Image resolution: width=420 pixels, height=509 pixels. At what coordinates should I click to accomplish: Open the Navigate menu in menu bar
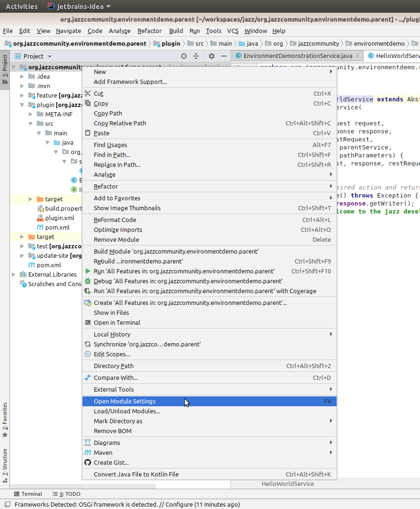[x=68, y=31]
